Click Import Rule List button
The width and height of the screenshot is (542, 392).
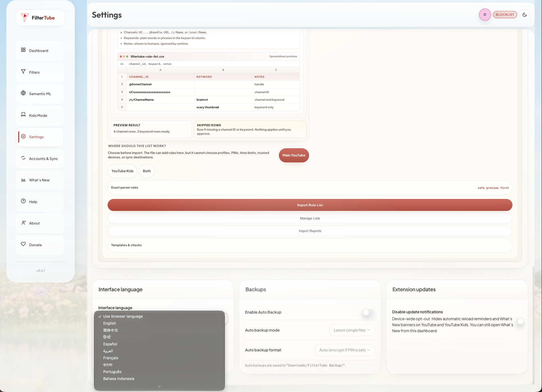click(x=310, y=205)
